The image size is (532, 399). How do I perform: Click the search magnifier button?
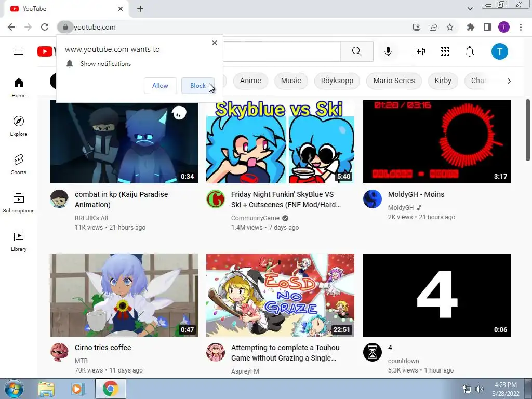pos(357,51)
